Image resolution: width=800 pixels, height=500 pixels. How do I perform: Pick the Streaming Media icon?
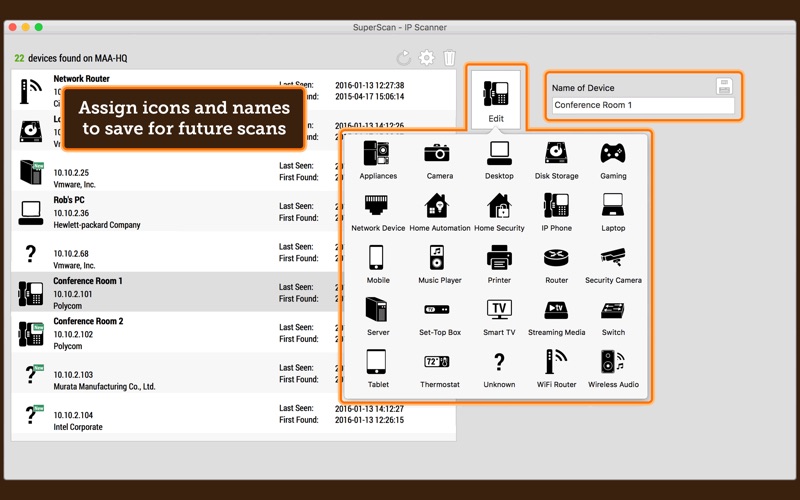pos(556,310)
